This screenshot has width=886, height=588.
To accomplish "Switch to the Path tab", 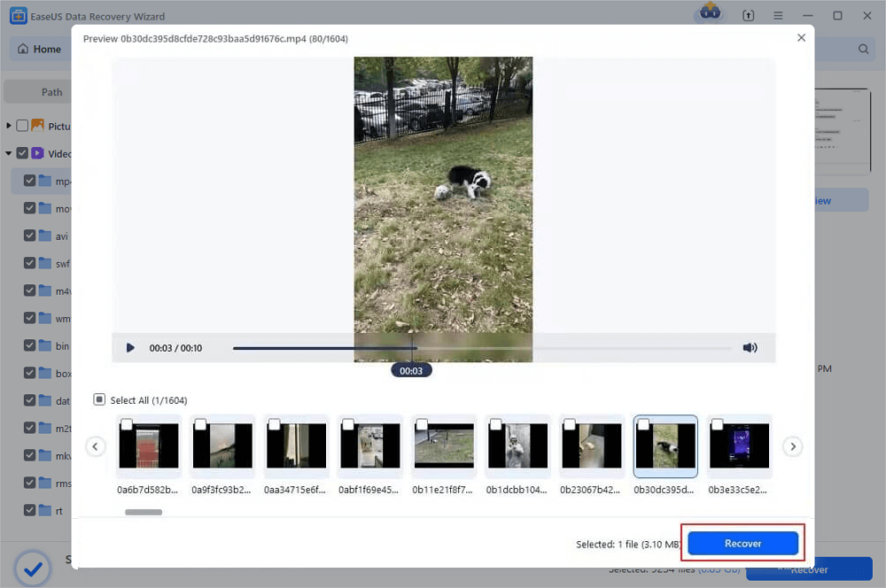I will [52, 92].
